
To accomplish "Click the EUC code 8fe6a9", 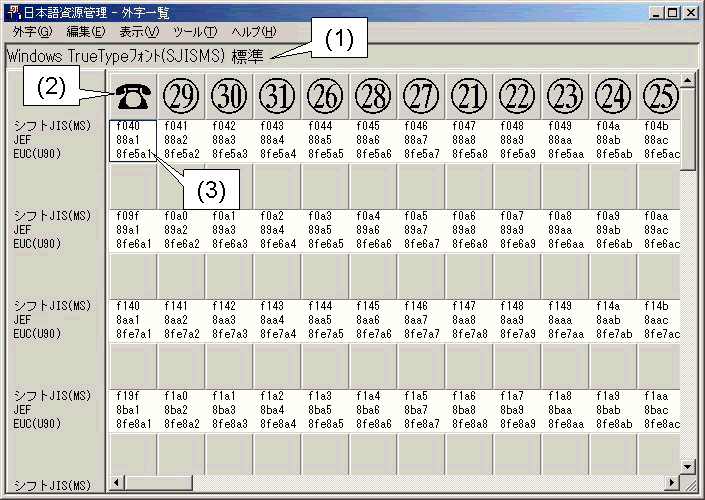I will click(518, 244).
